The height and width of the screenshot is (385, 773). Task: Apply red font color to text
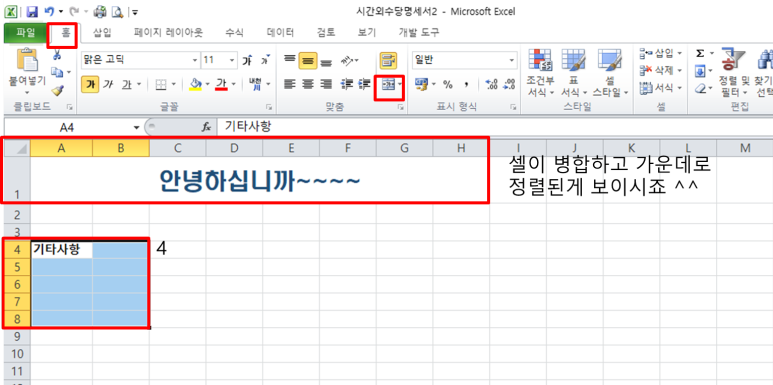[x=222, y=84]
